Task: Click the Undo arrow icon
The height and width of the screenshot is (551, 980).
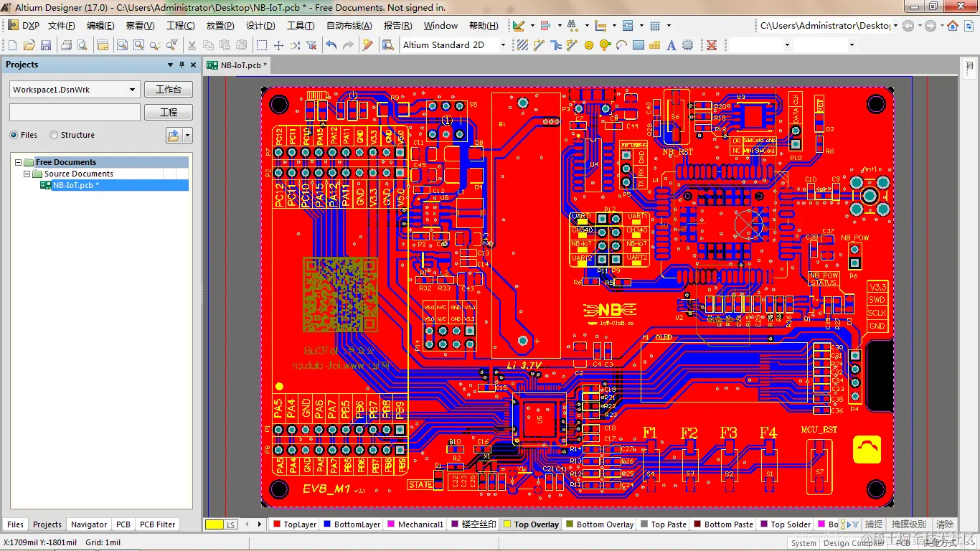Action: click(x=331, y=45)
